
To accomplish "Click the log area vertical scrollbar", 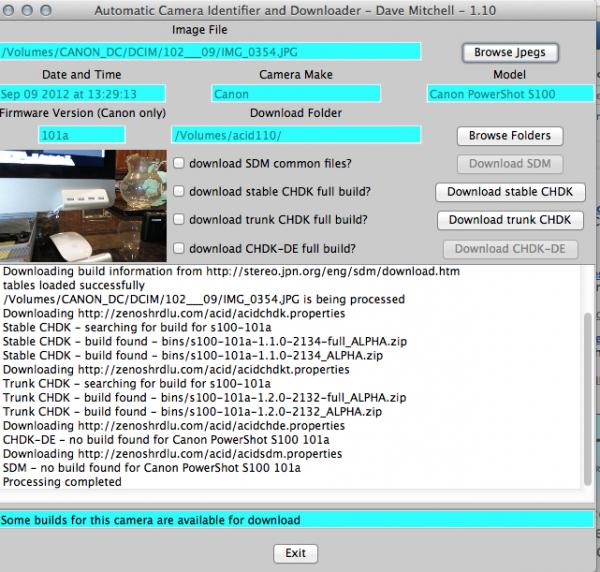I will tap(588, 399).
